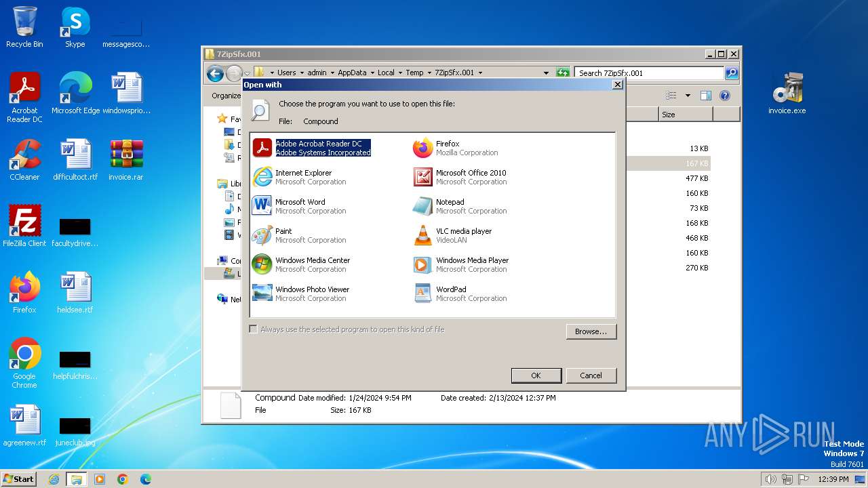868x488 pixels.
Task: Toggle 'Always use the selected program' checkbox
Action: tap(254, 329)
